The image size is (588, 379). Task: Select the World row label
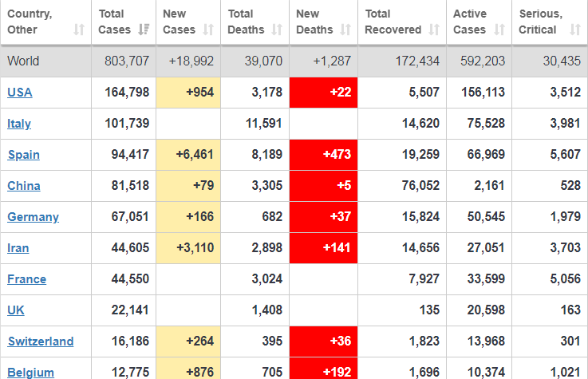(x=23, y=61)
